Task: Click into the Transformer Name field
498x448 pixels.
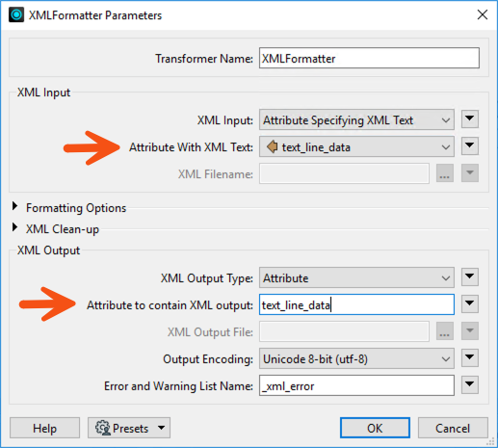Action: tap(369, 58)
